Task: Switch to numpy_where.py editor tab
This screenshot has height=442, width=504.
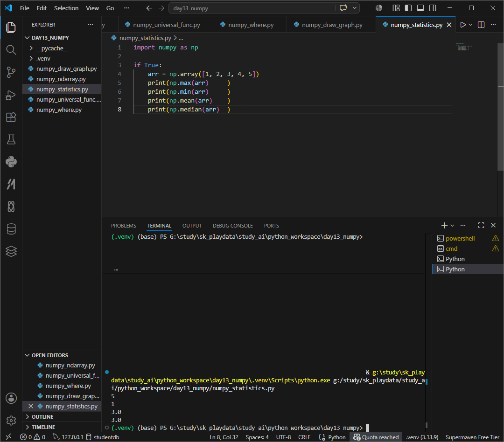Action: (x=250, y=25)
